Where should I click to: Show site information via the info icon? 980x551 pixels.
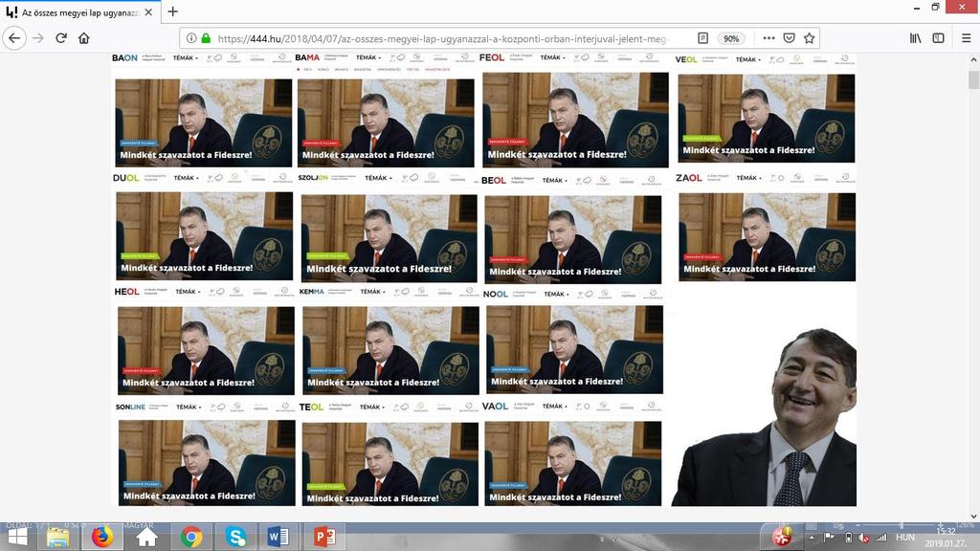[191, 38]
